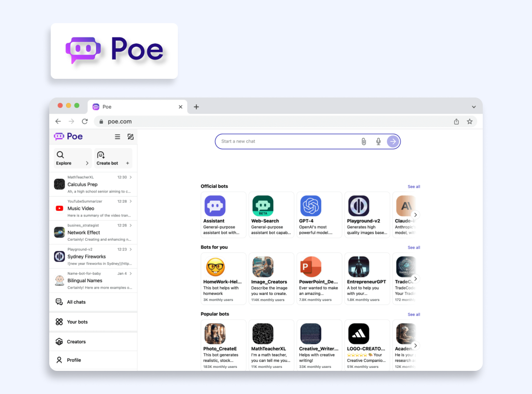Open the Creative_Writer... bot thumbnail
The height and width of the screenshot is (394, 532).
(x=311, y=333)
